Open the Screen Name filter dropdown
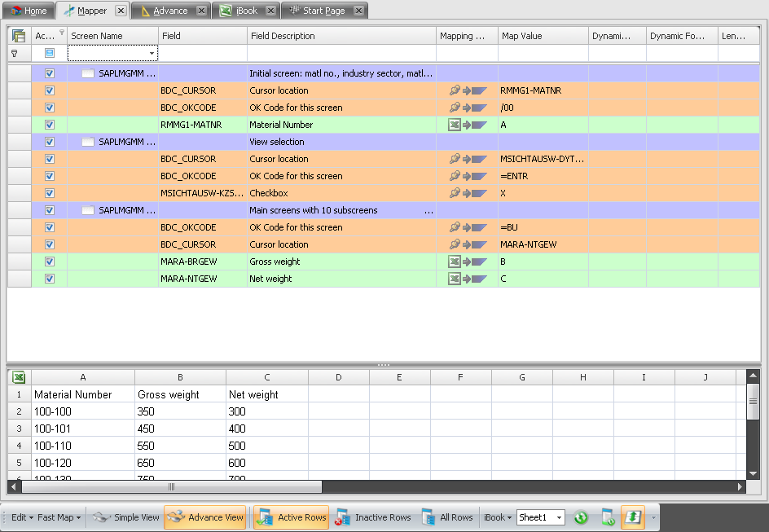This screenshot has width=769, height=532. click(x=152, y=53)
